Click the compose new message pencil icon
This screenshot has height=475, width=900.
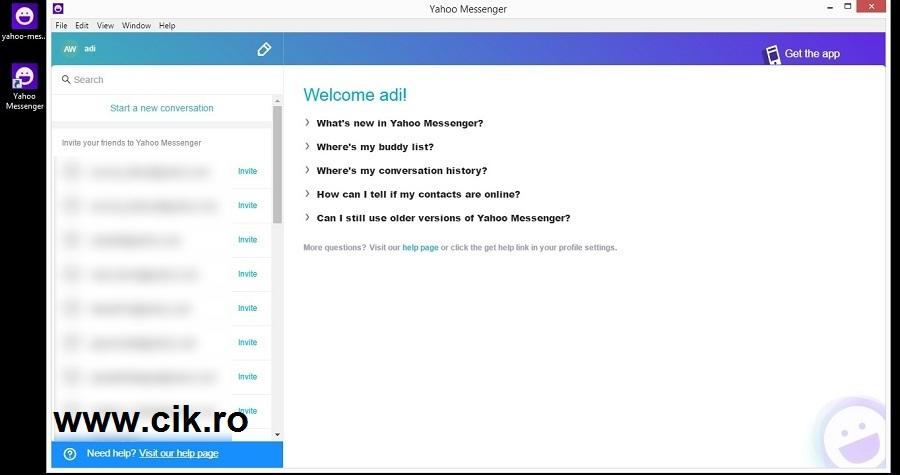click(264, 49)
